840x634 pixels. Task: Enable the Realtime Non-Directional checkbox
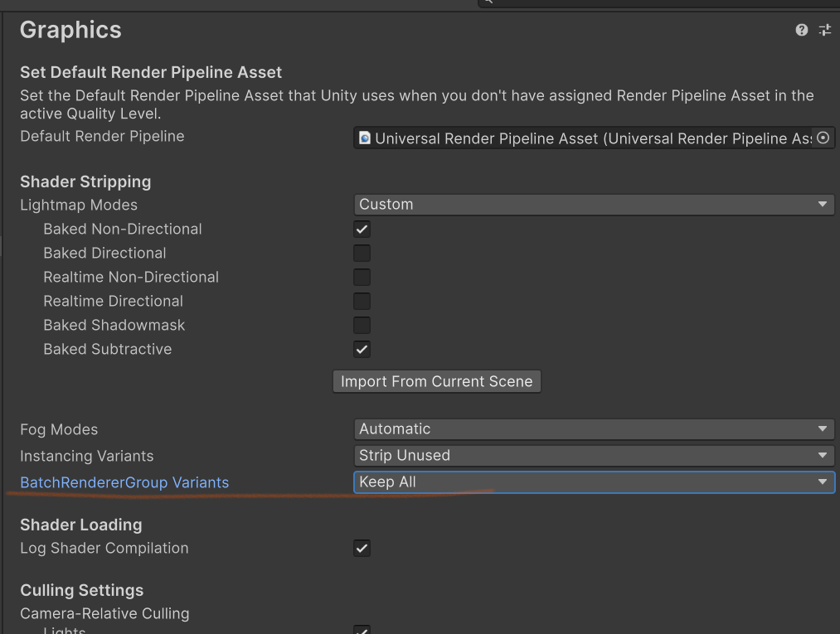coord(362,278)
